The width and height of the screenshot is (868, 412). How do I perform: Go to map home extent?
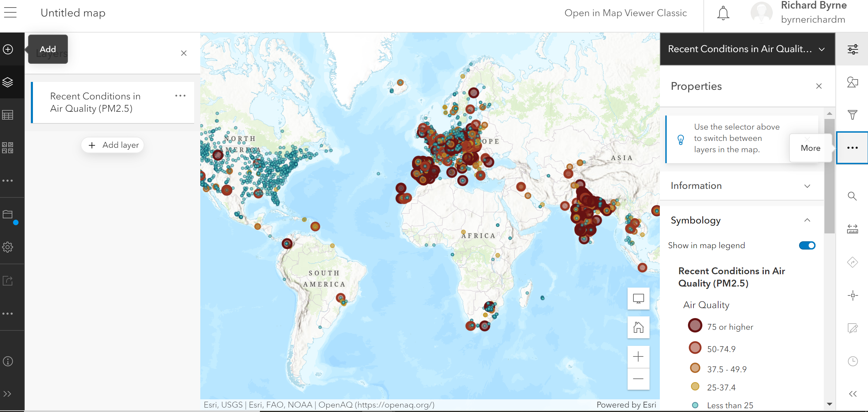pos(638,327)
